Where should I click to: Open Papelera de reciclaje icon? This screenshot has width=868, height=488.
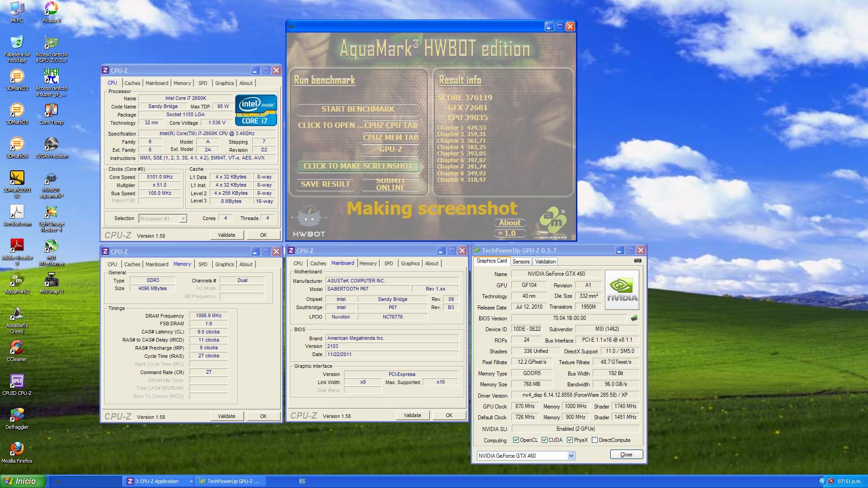17,49
